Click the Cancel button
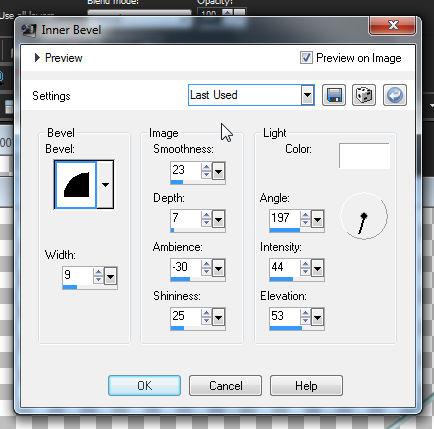The image size is (434, 429). [x=225, y=386]
